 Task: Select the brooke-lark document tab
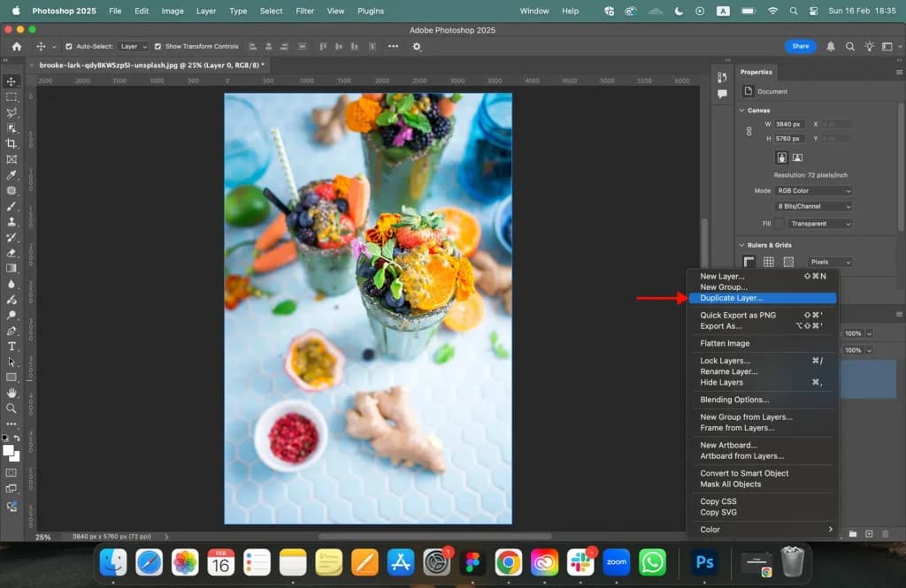[151, 65]
